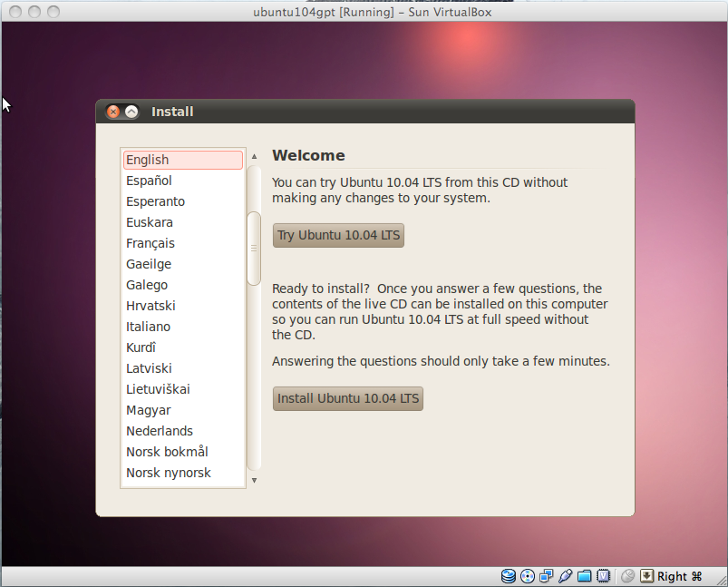Viewport: 728px width, 587px height.
Task: Click the Install dialog title bar text
Action: click(x=172, y=112)
